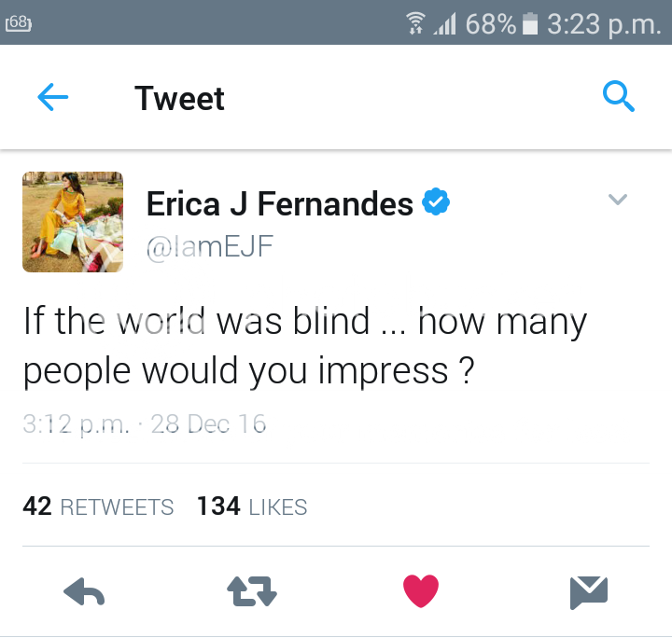Share tweet via the direct message icon
Screen dimensions: 672x638
589,590
